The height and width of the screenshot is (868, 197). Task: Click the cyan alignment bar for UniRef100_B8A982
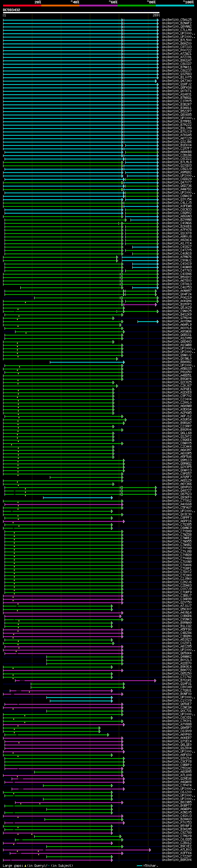[x=87, y=362]
